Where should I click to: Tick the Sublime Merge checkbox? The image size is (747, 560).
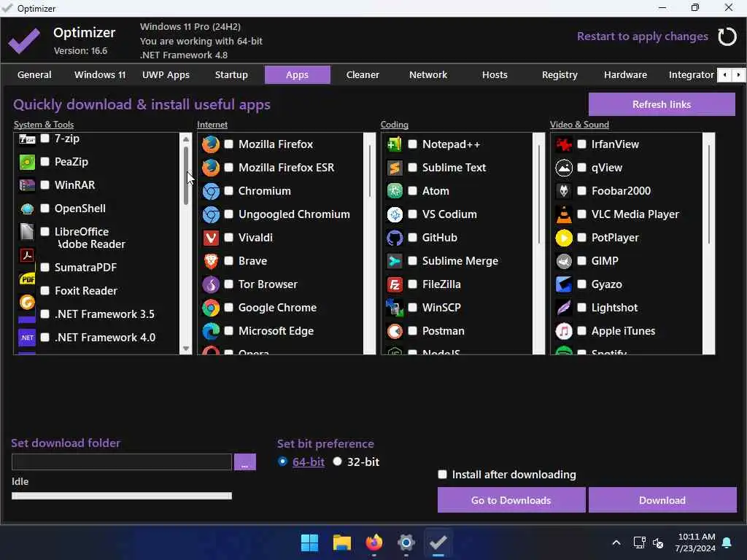[413, 261]
